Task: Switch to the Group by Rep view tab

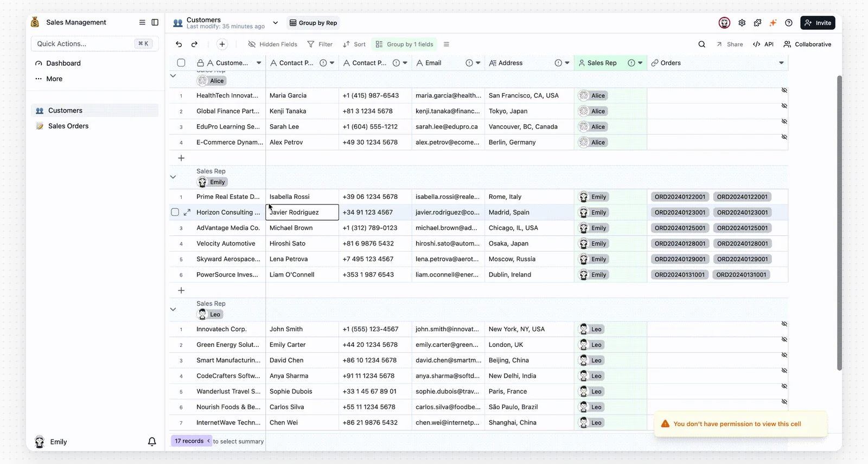Action: [314, 23]
